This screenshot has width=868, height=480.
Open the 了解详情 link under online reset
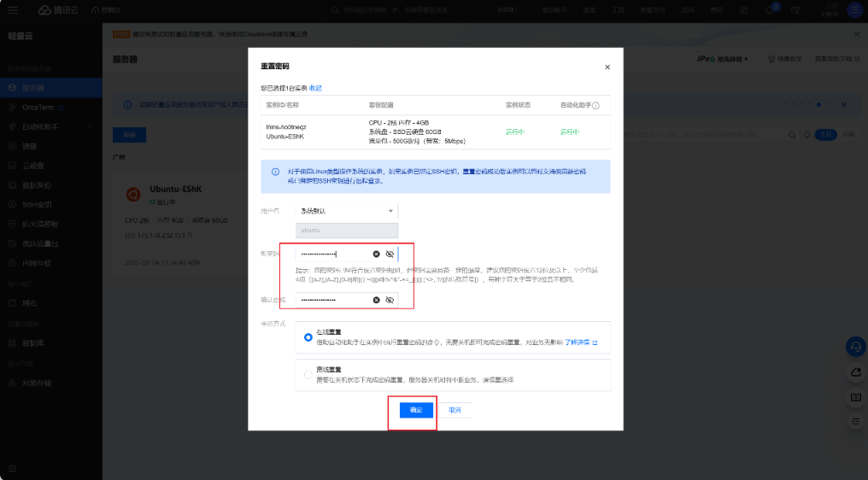point(580,342)
